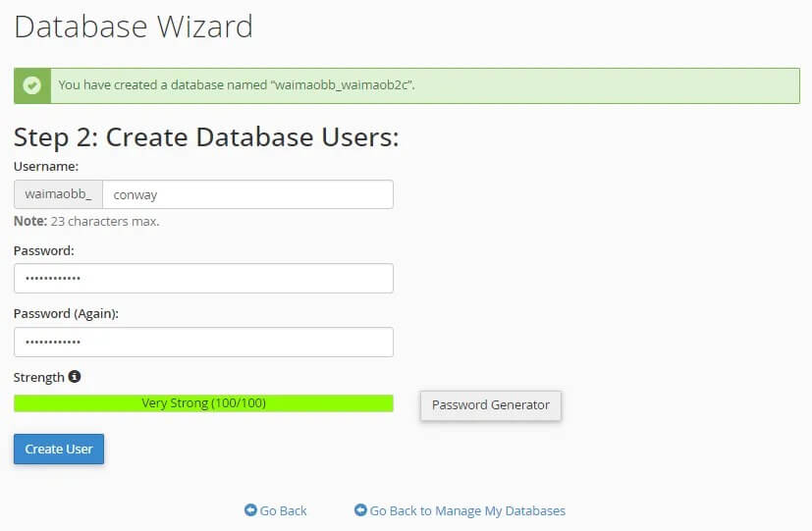Follow the Go Back link text
The height and width of the screenshot is (531, 812).
(283, 510)
